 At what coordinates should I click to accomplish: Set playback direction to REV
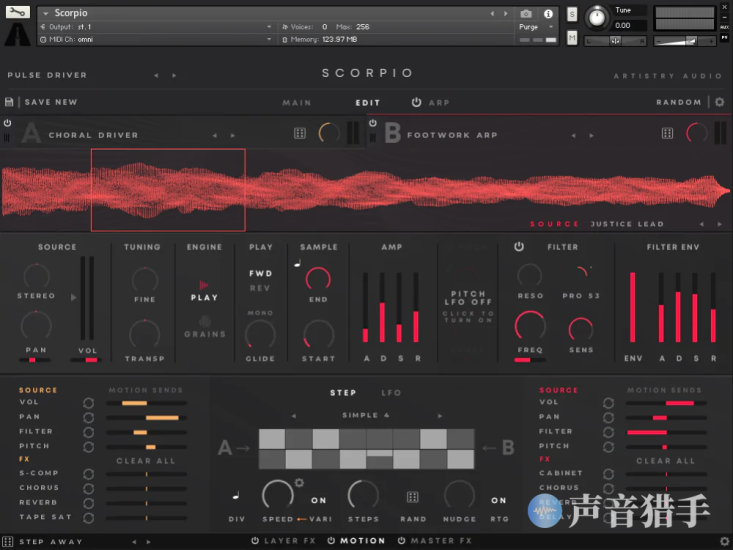260,288
